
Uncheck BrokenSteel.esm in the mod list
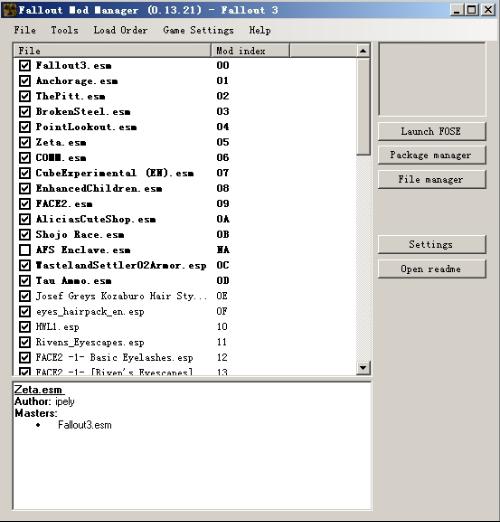click(x=25, y=111)
